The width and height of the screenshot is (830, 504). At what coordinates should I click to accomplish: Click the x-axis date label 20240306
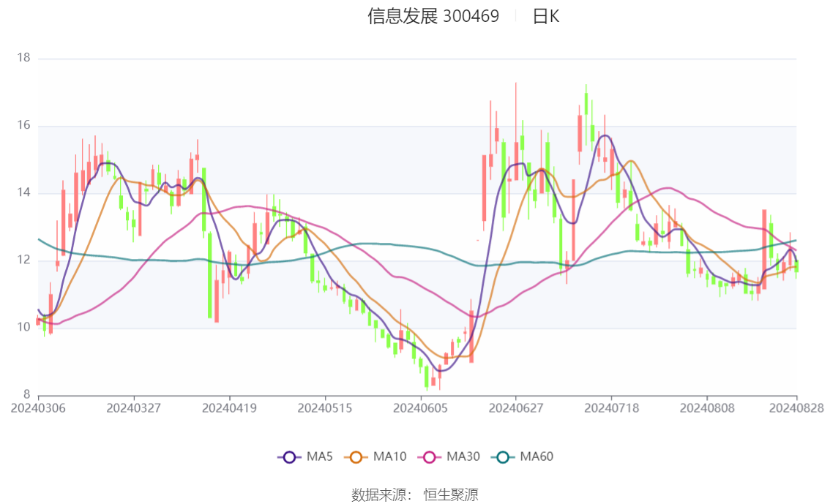pos(38,408)
